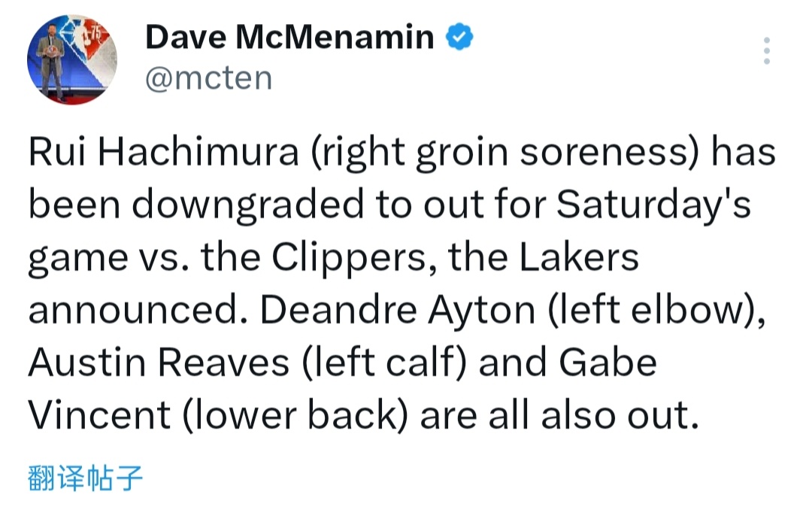Open the three-dot more options menu
Viewport: 812px width, 513px height.
click(766, 50)
